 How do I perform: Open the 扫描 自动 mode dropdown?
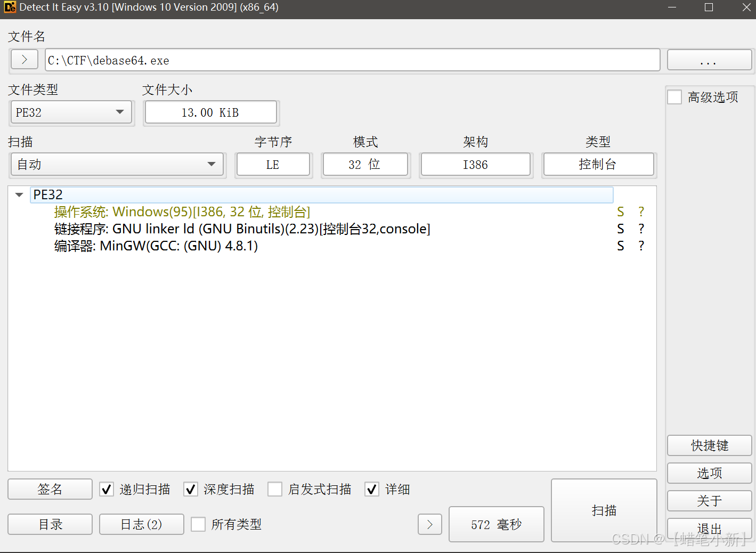coord(117,164)
